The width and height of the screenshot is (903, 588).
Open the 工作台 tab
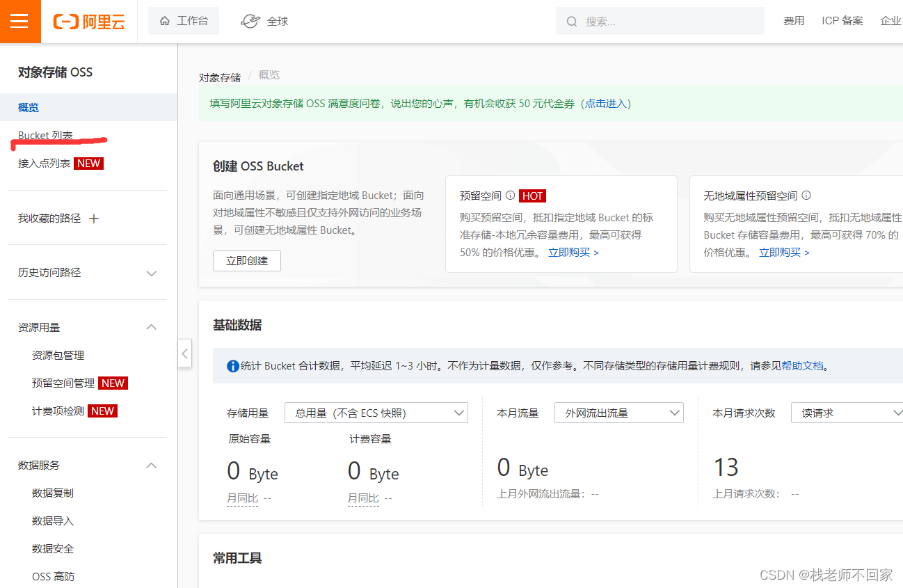184,21
